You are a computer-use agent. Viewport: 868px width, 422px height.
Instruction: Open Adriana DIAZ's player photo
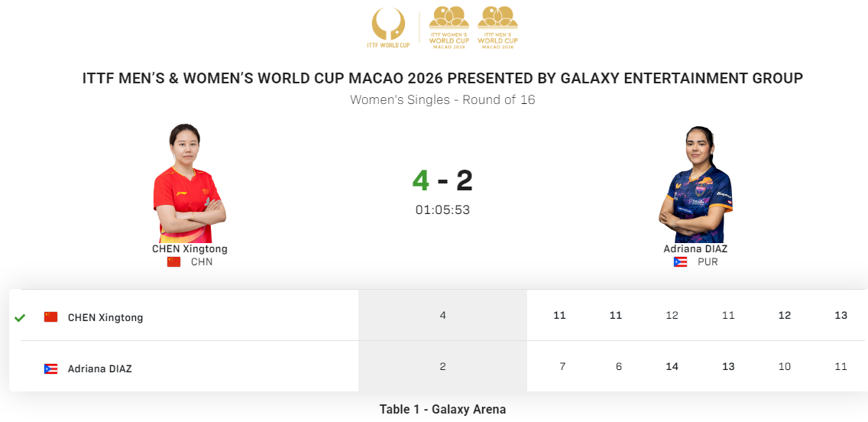click(696, 184)
